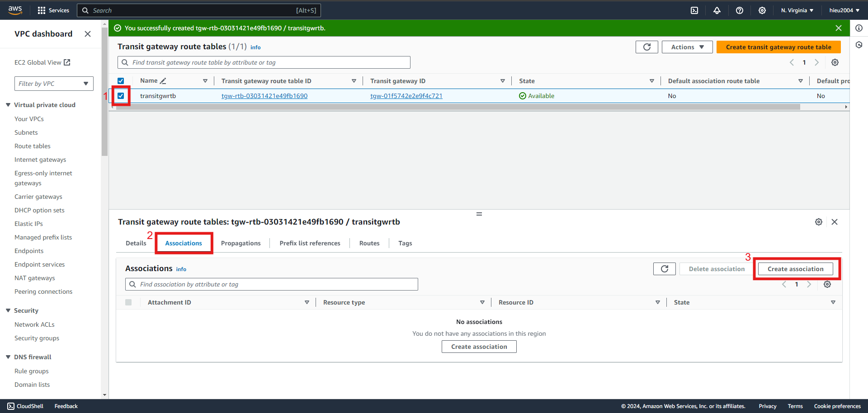Screen dimensions: 868x413
Task: Launch CloudShell from top bar icon
Action: (x=694, y=10)
